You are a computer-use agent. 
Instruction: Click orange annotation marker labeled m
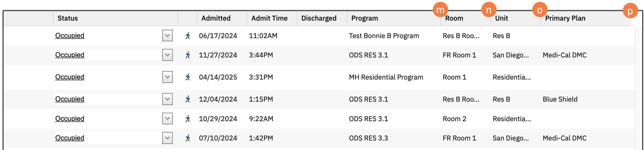440,10
